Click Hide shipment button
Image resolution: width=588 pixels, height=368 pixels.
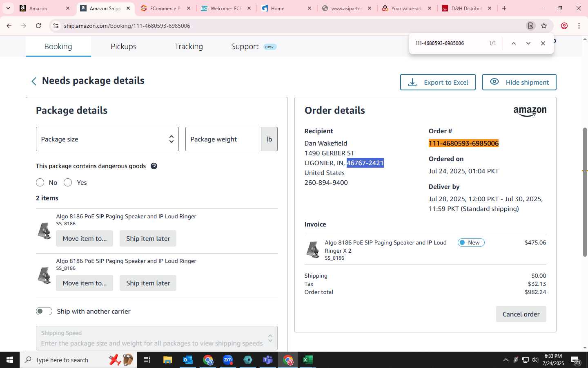point(519,82)
